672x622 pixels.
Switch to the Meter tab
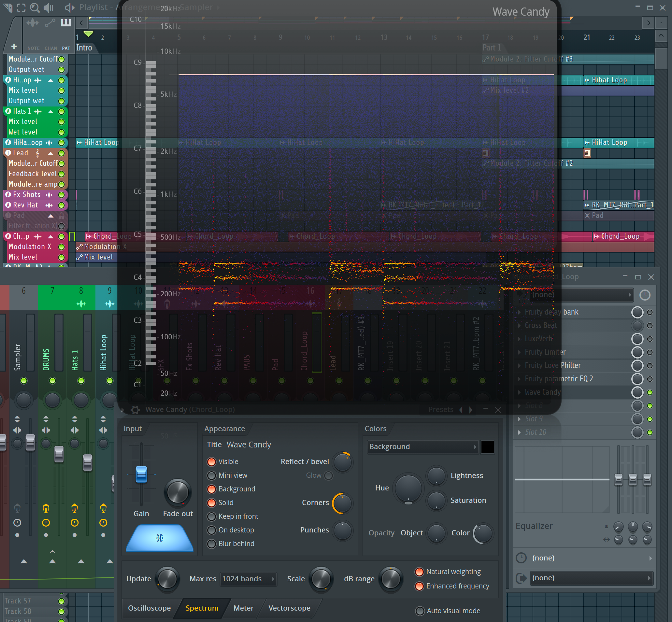243,608
